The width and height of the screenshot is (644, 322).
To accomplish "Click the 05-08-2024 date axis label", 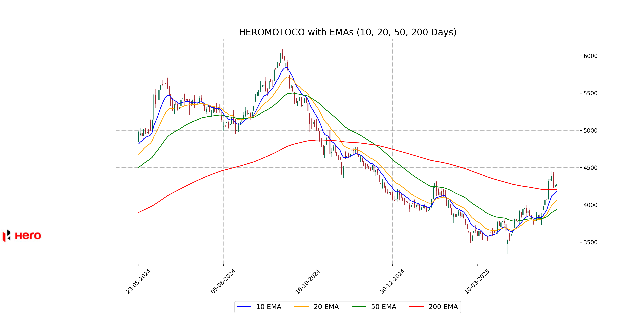I will click(223, 281).
